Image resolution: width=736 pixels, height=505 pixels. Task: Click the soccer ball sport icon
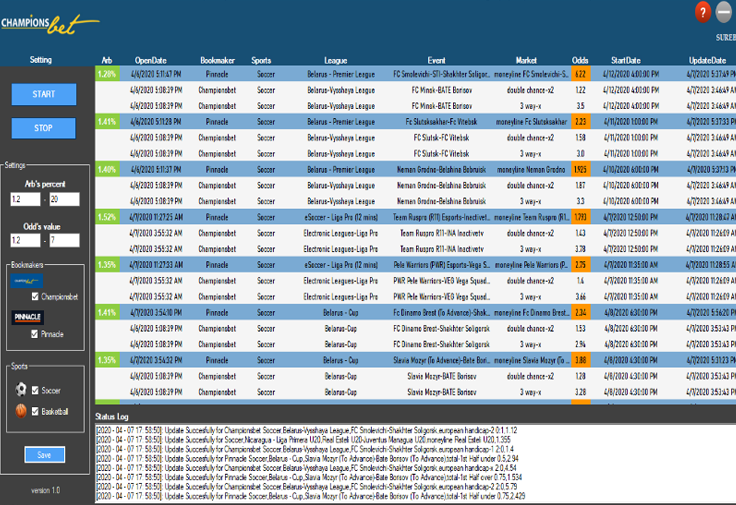point(21,390)
